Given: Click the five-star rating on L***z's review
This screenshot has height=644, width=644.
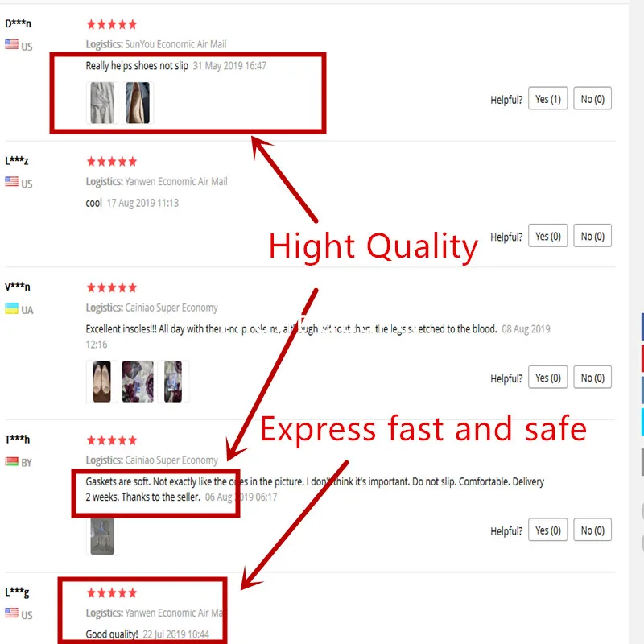Looking at the screenshot, I should [112, 162].
